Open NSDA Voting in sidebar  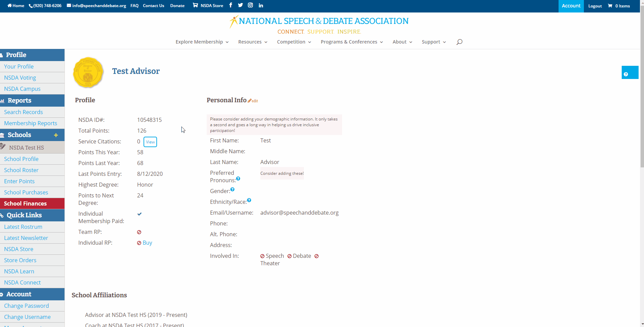click(x=32, y=78)
